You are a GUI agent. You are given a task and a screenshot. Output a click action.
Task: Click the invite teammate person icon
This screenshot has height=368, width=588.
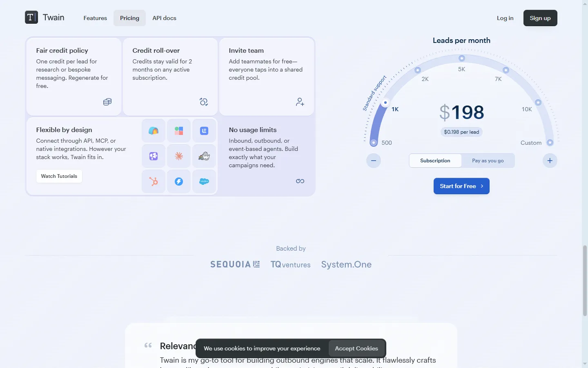300,102
